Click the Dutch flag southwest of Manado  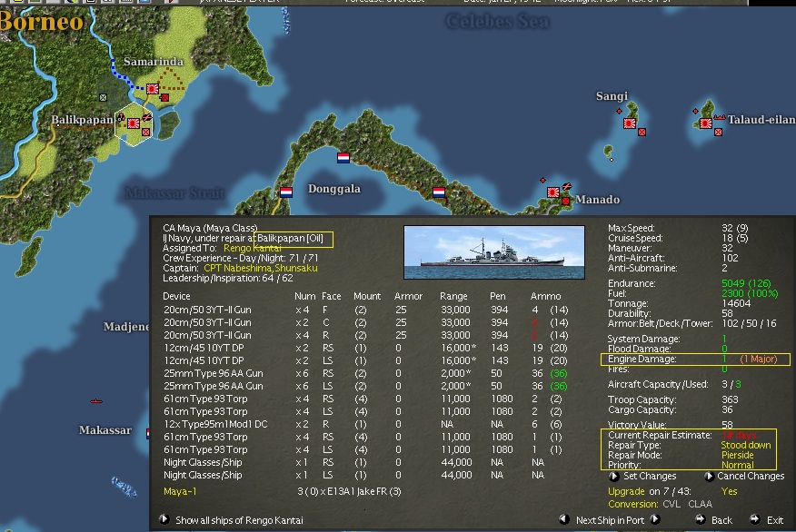click(439, 192)
